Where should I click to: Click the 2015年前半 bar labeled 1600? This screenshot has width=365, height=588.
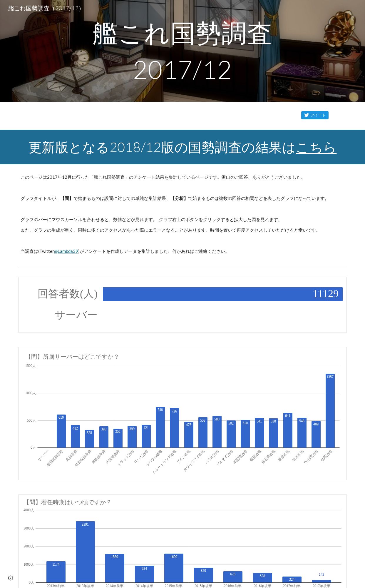[174, 568]
